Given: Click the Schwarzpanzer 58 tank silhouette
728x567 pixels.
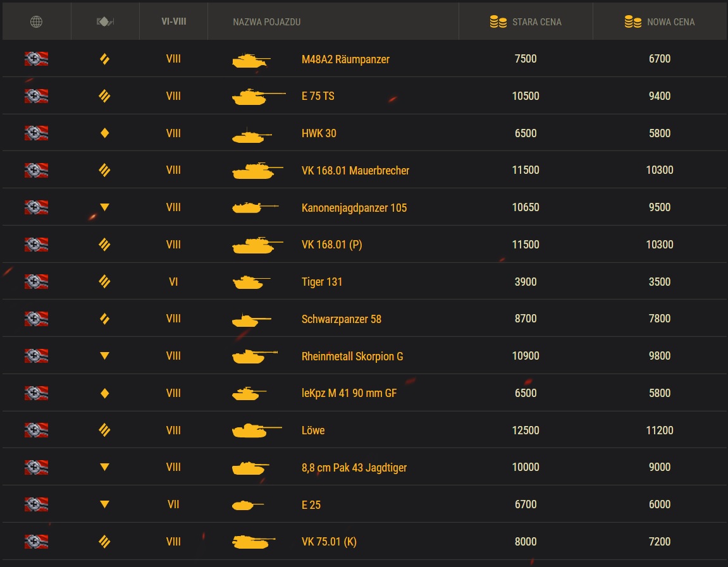Looking at the screenshot, I should coord(252,320).
